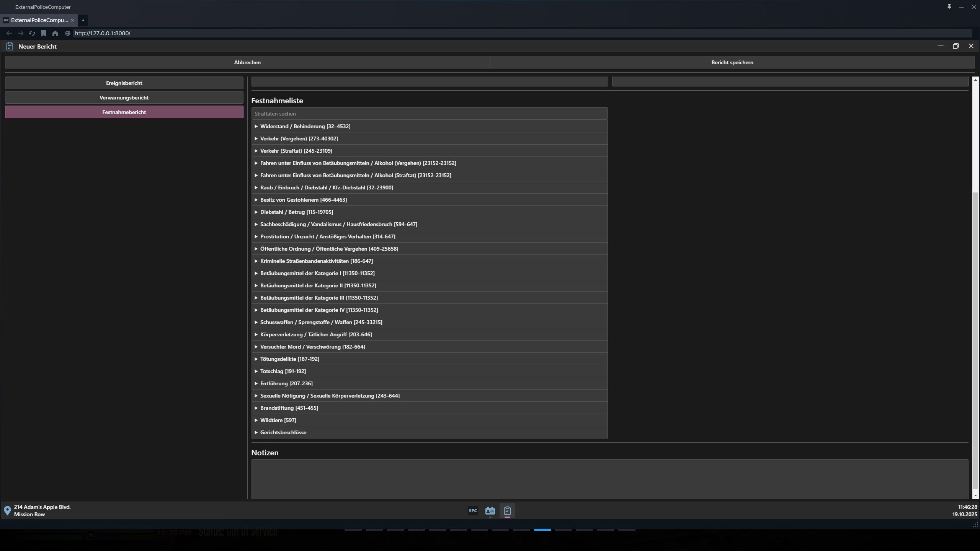Click the Abbrechen button
Screen dimensions: 980x551
(x=247, y=62)
